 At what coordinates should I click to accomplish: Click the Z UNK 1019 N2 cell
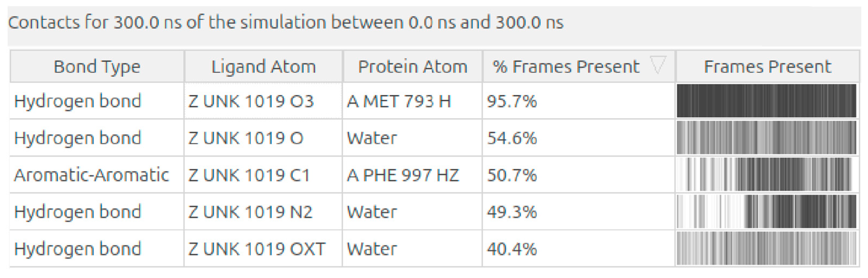pyautogui.click(x=250, y=212)
